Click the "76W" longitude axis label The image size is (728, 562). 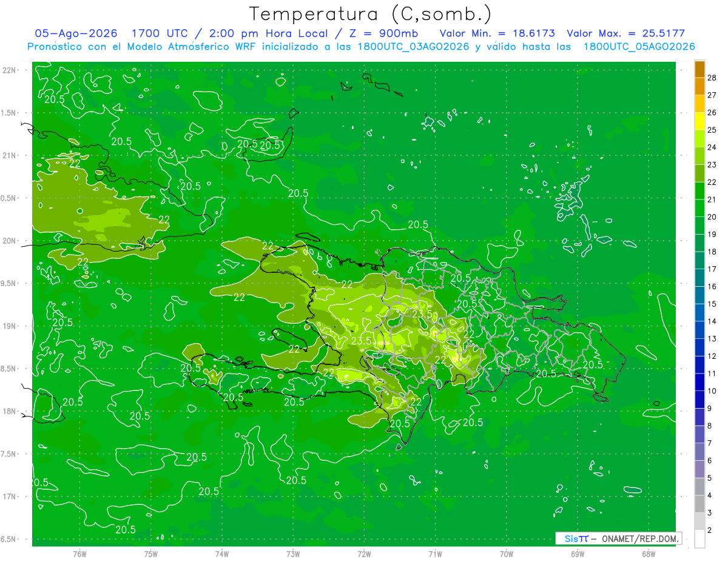point(79,554)
